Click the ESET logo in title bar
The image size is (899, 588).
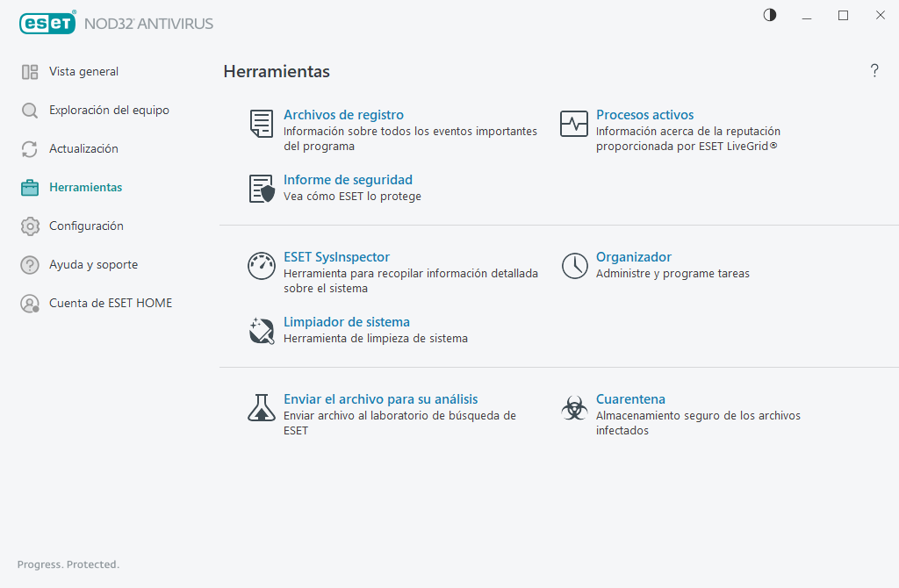47,24
